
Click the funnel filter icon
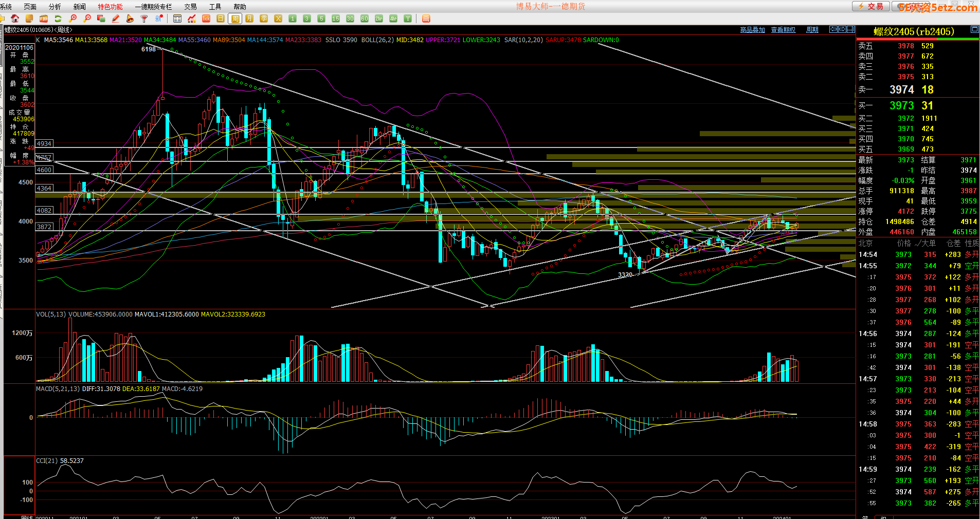pos(144,18)
